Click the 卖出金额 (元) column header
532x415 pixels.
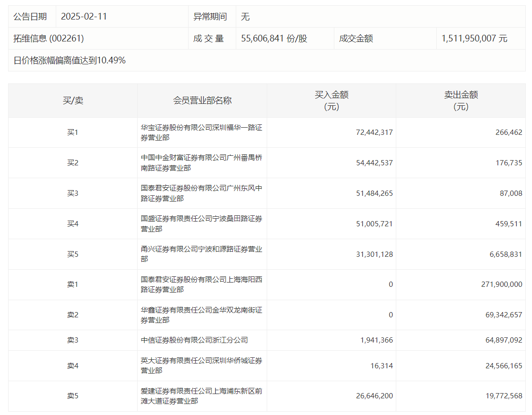(x=461, y=101)
